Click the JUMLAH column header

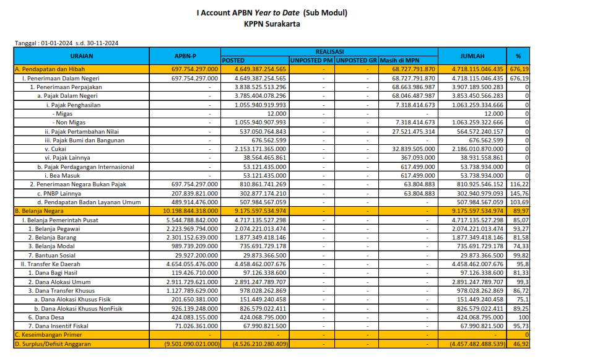coord(472,56)
